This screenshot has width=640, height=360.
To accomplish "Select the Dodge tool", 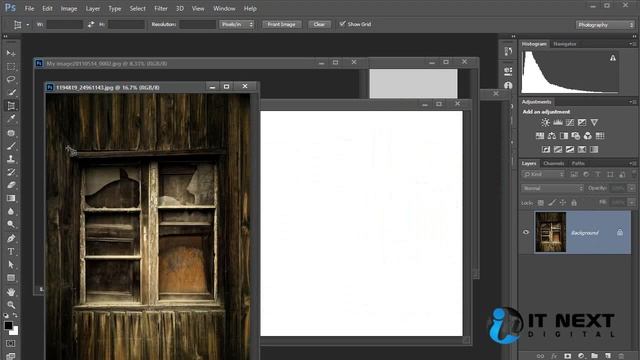I will 11,224.
